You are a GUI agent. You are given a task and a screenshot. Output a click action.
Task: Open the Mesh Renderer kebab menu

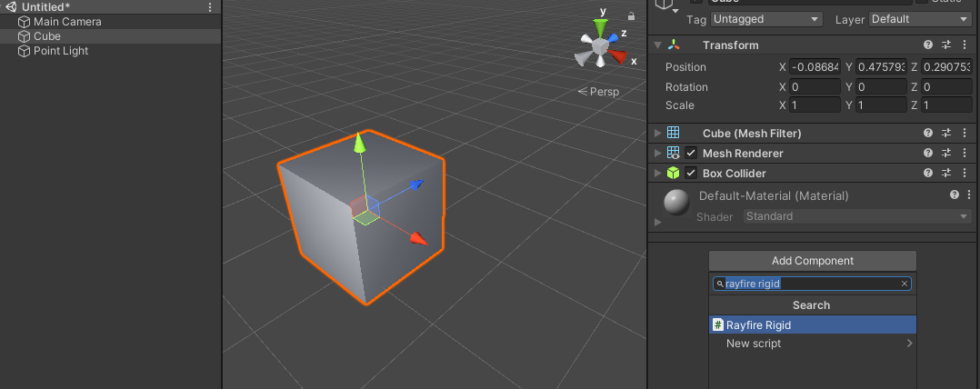point(963,153)
